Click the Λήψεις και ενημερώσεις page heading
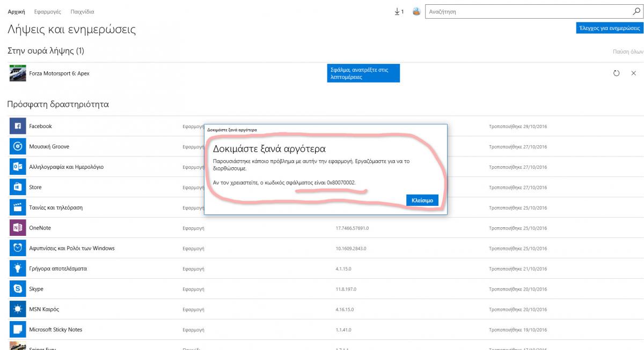This screenshot has height=350, width=644. tap(72, 29)
